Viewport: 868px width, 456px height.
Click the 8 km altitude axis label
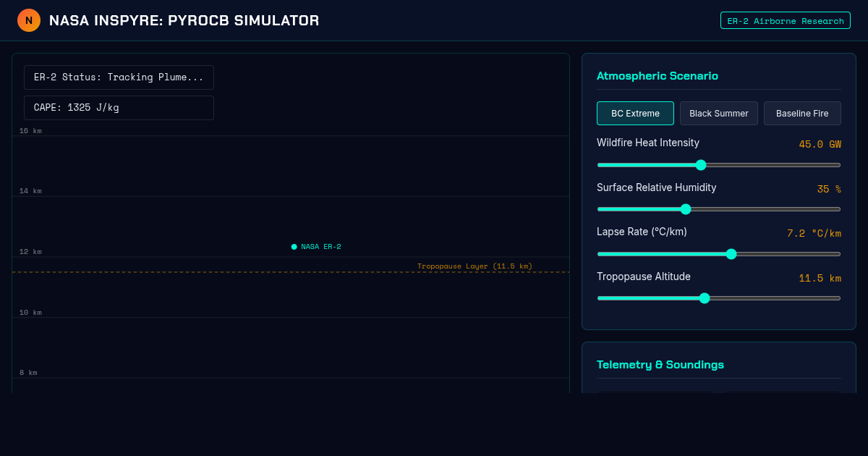point(28,373)
